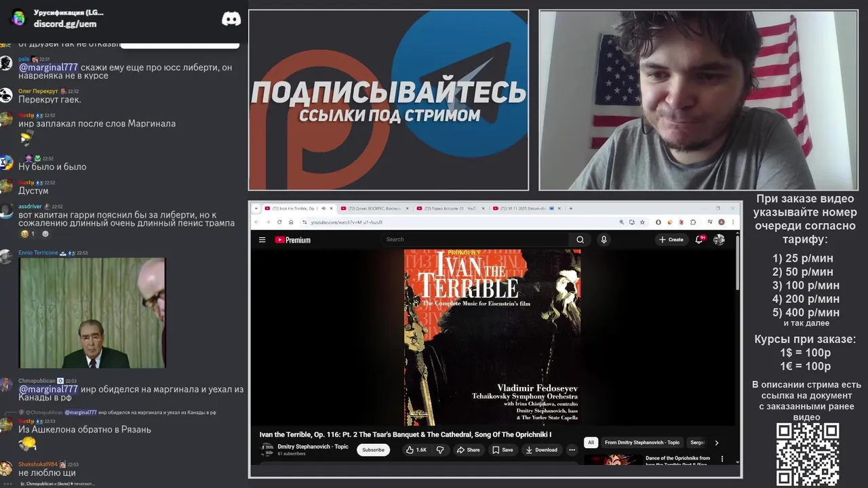Click the YouTube search magnifier button
868x488 pixels.
580,239
